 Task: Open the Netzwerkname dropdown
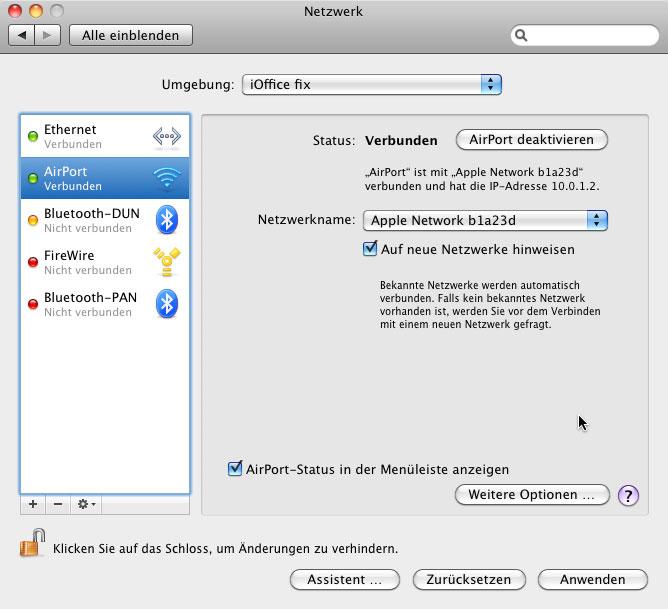click(485, 220)
